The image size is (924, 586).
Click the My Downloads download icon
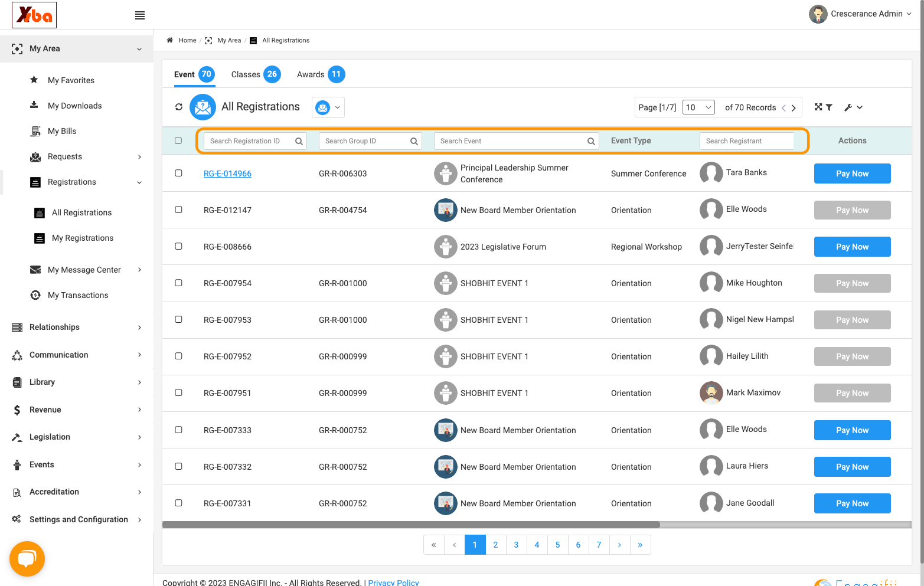tap(34, 105)
